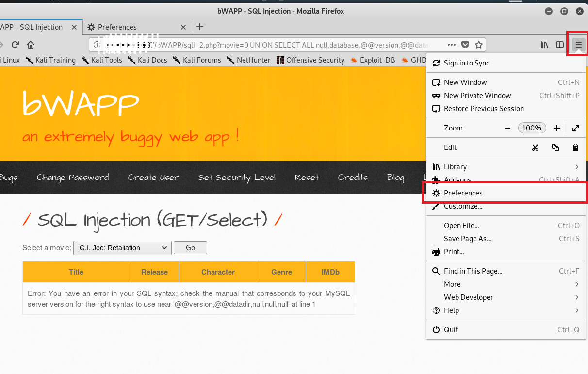Click the Cut scissors icon
This screenshot has height=374, width=588.
(535, 147)
